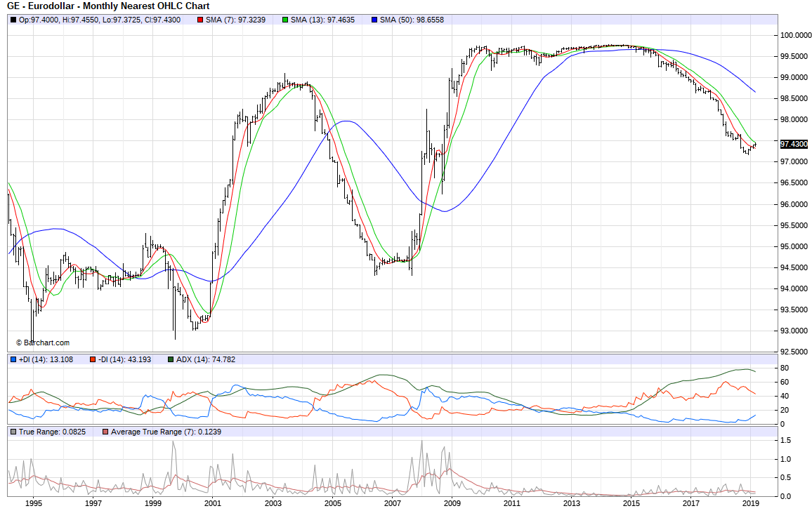
Task: Click the current price tag 97.4300
Action: pyautogui.click(x=794, y=144)
